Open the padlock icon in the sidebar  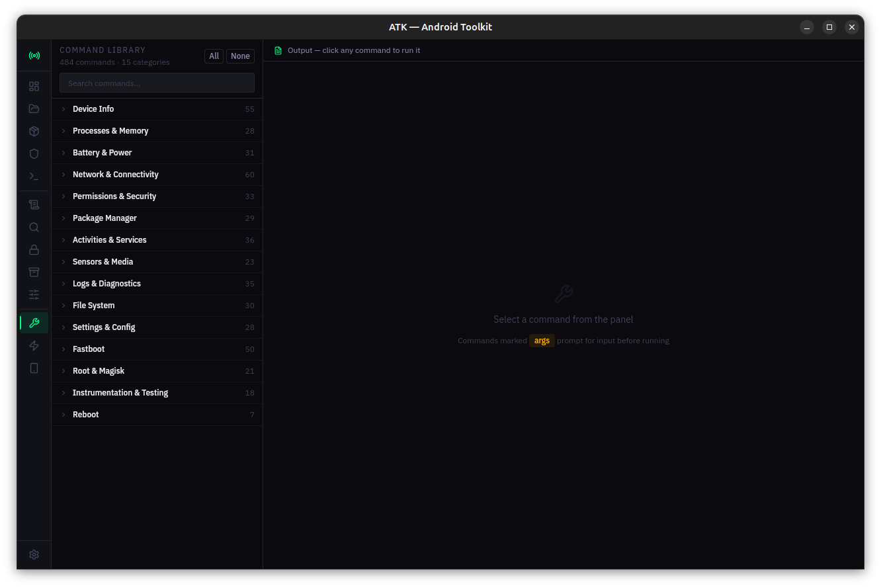coord(34,250)
